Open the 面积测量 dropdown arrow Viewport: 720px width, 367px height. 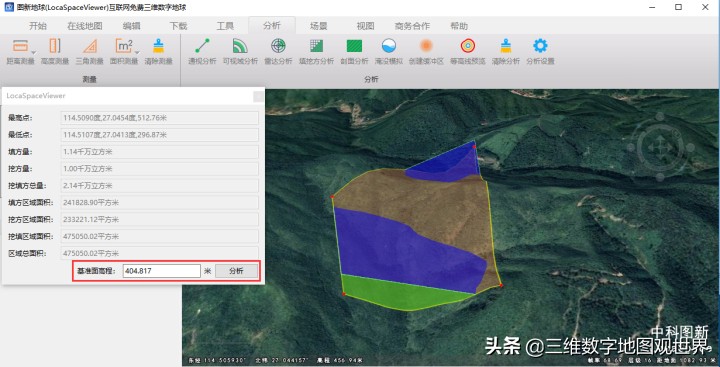(x=136, y=52)
